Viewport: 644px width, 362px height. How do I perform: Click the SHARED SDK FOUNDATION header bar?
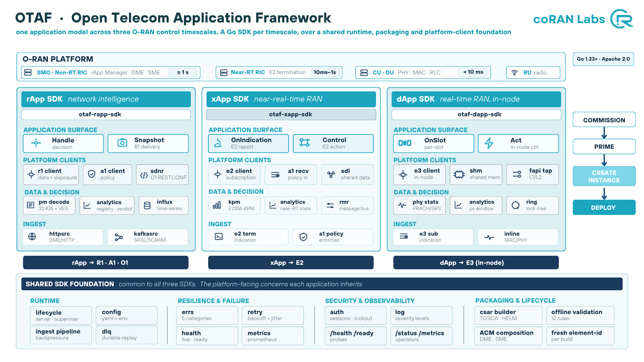tap(322, 284)
